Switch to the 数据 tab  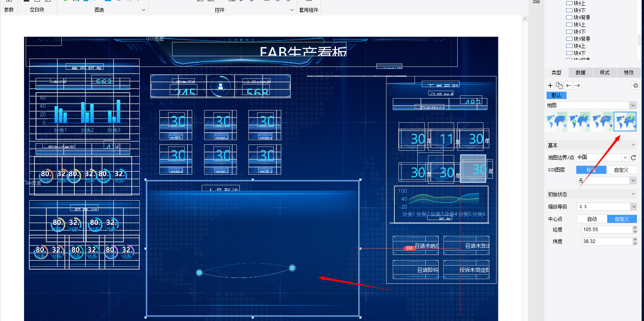pos(581,72)
